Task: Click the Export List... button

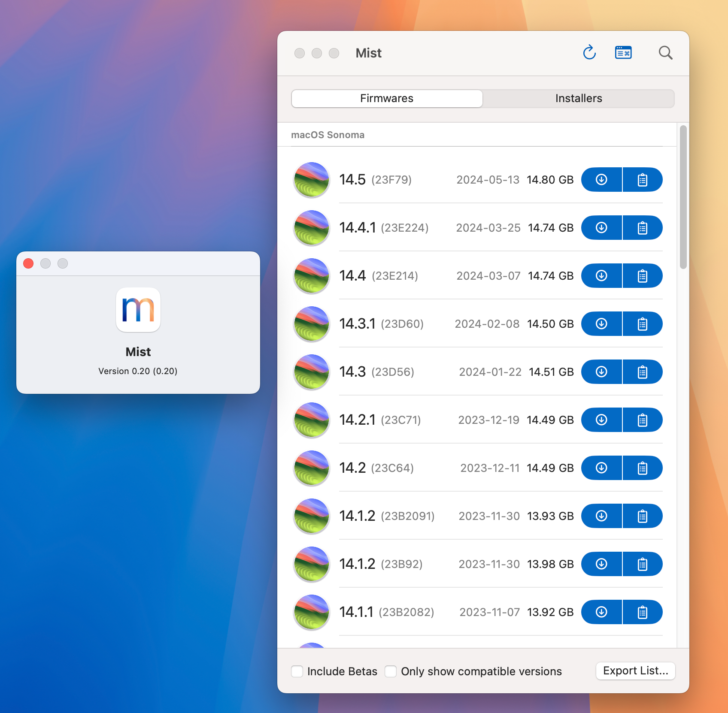Action: pyautogui.click(x=636, y=671)
